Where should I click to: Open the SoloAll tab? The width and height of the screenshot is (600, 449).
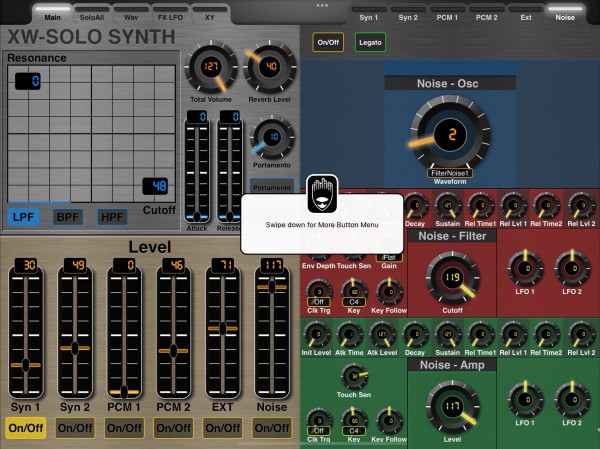pos(92,14)
